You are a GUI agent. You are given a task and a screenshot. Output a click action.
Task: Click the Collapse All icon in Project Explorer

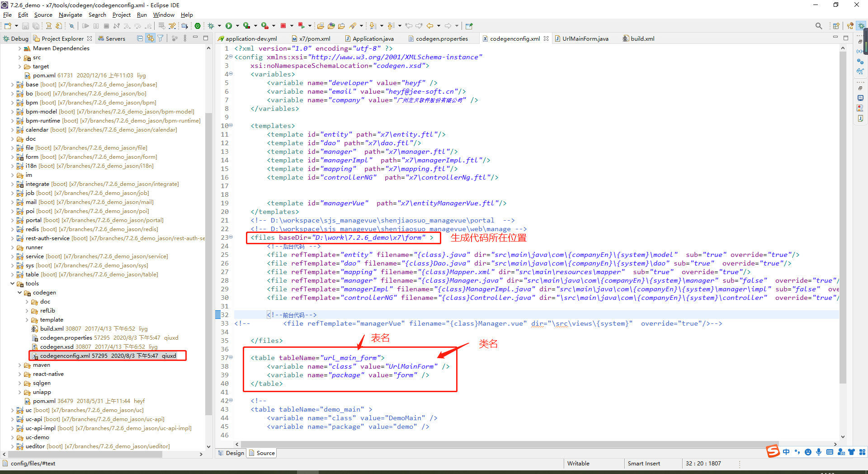140,38
